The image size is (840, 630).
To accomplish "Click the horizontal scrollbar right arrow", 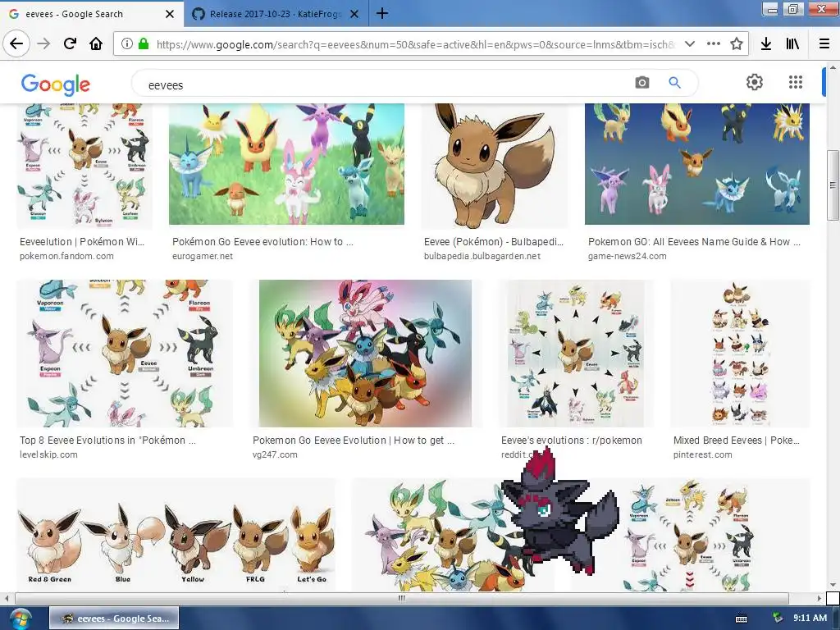I will tap(819, 598).
